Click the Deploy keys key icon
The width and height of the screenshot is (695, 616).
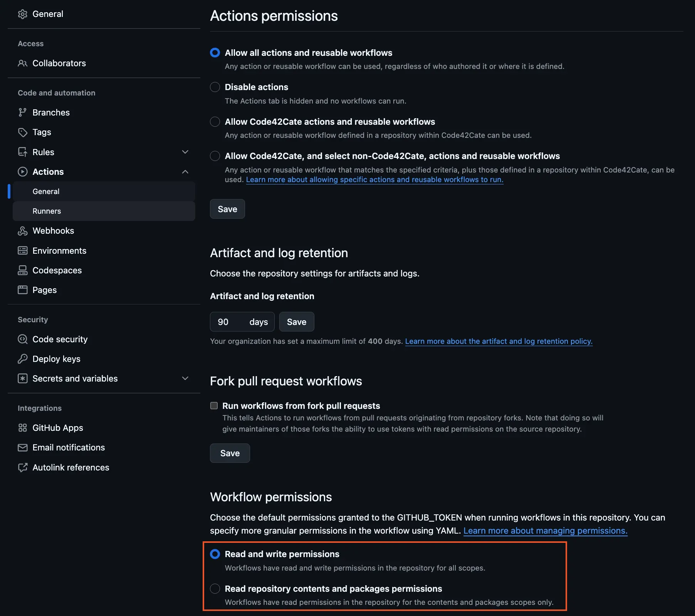[x=23, y=359]
